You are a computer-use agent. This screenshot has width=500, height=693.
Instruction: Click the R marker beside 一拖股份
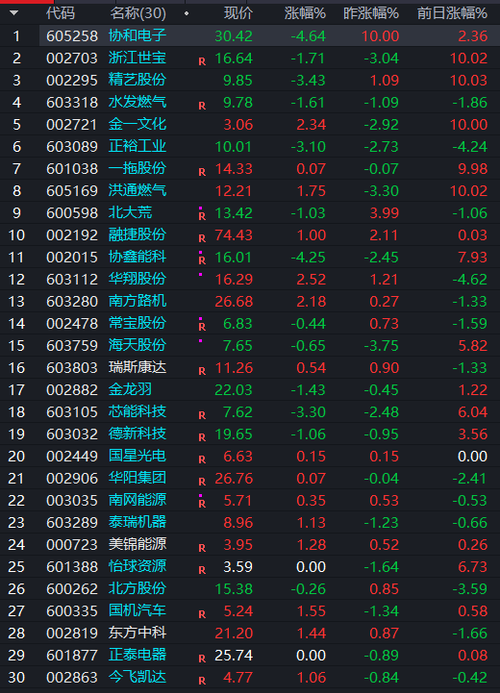point(202,172)
